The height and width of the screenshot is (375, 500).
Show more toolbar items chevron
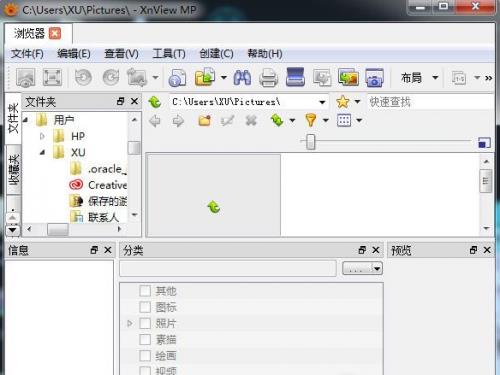[488, 78]
